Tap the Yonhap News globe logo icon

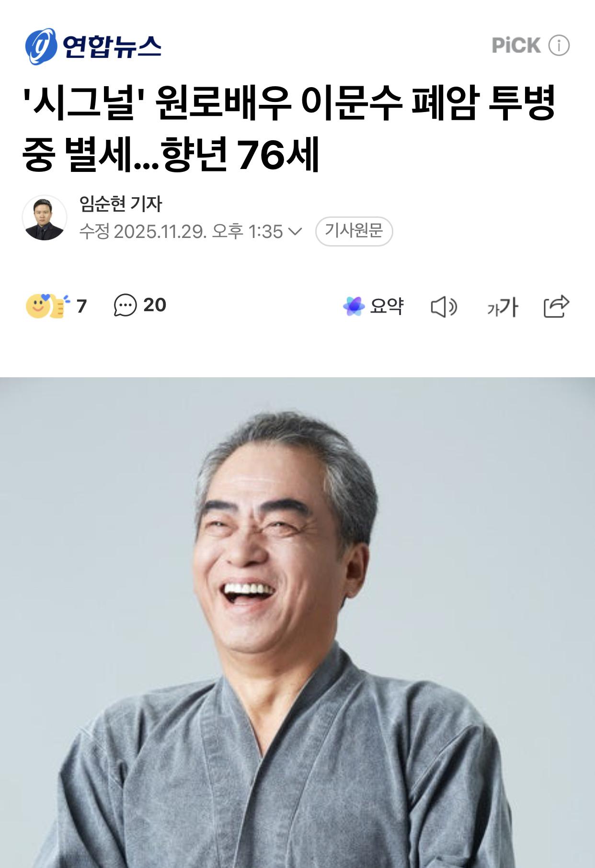41,46
